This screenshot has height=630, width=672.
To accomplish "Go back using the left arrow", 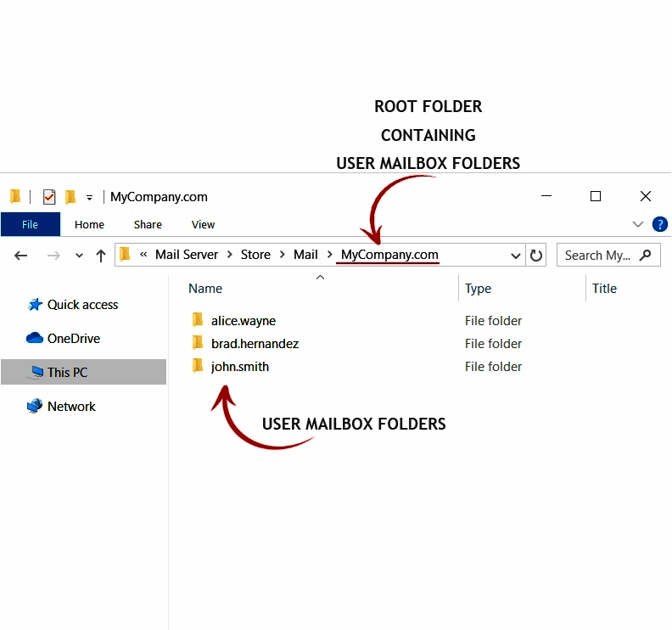I will pyautogui.click(x=21, y=256).
